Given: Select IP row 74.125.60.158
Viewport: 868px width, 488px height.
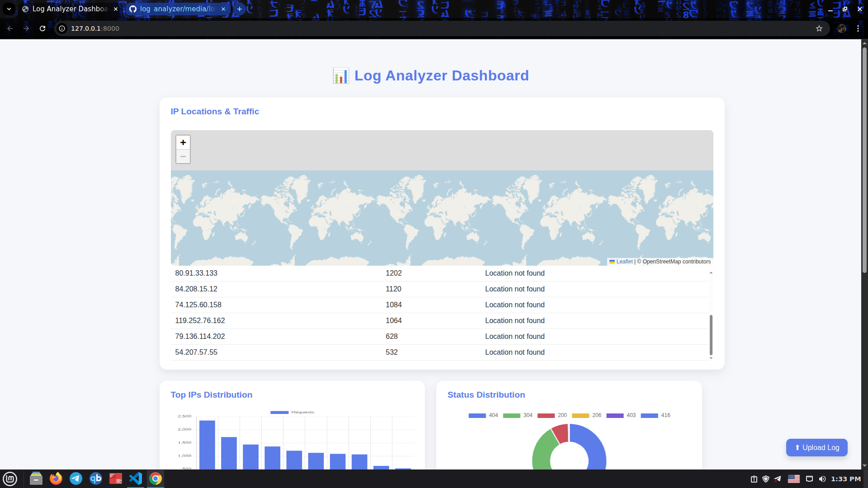Looking at the screenshot, I should pos(439,305).
